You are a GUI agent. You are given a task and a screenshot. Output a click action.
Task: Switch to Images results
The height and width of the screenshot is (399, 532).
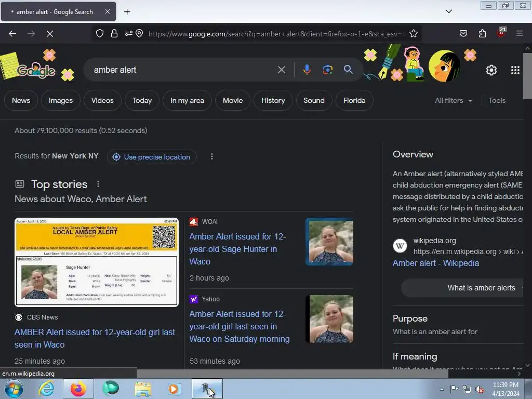point(61,100)
